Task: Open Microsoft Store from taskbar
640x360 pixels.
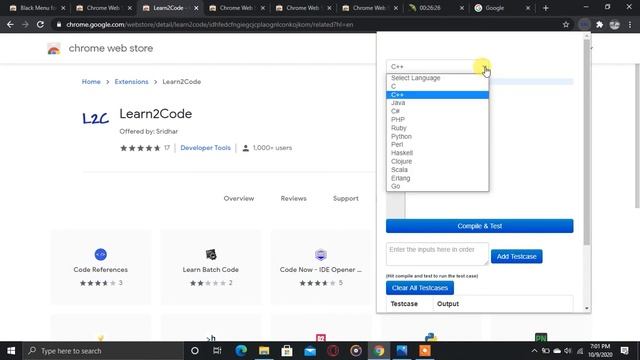Action: point(287,351)
